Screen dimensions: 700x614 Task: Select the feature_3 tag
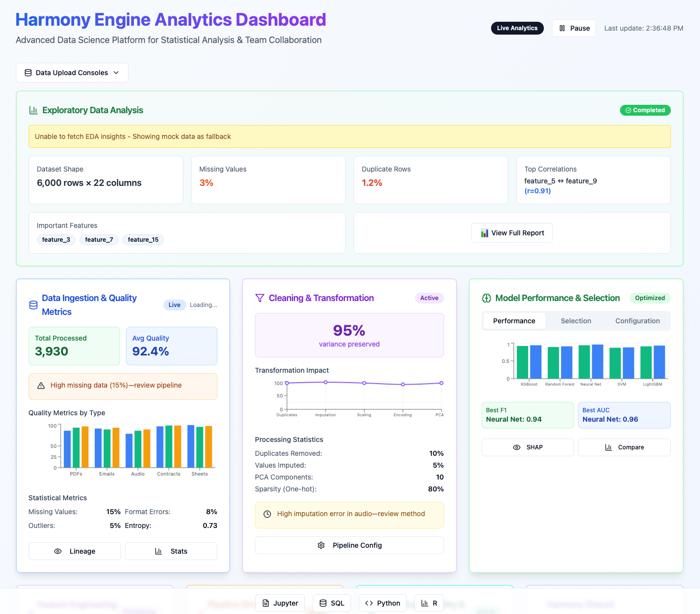click(x=56, y=240)
